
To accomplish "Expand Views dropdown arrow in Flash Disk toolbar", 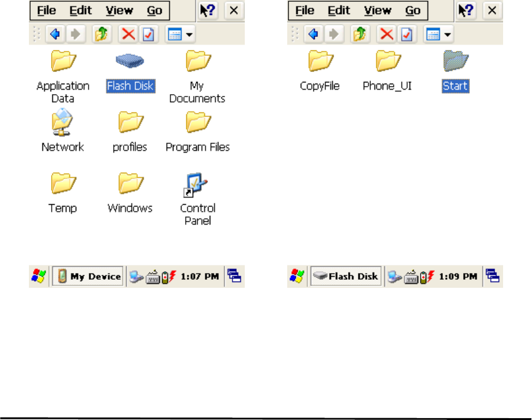I will click(x=448, y=34).
